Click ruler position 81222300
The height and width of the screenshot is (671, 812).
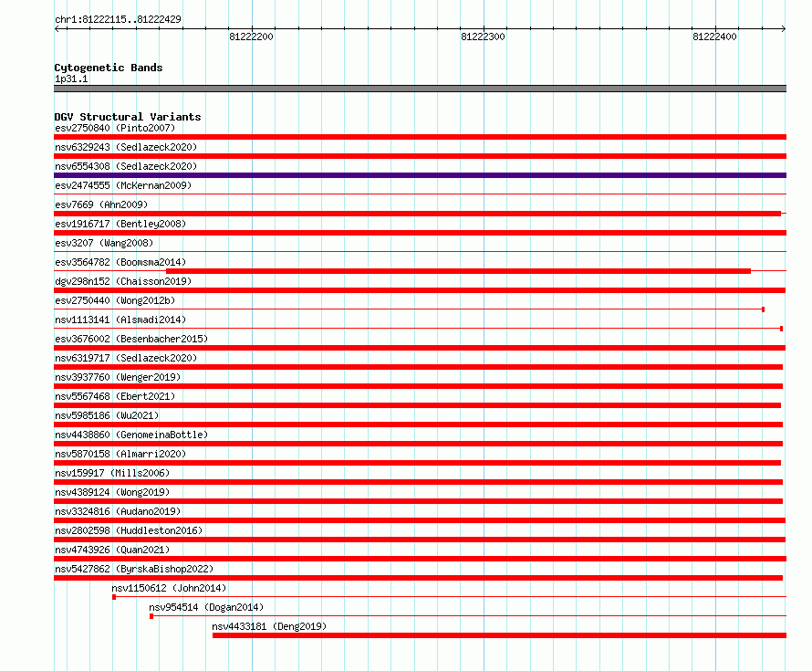coord(483,37)
